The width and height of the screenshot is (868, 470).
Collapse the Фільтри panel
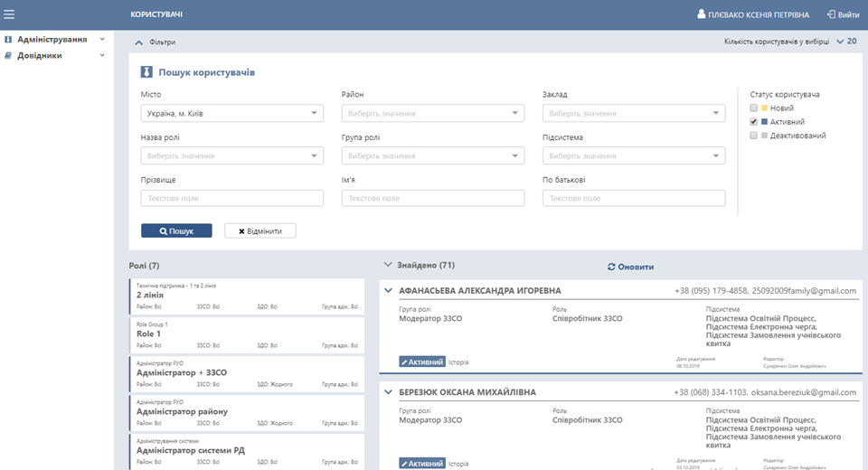[x=138, y=42]
